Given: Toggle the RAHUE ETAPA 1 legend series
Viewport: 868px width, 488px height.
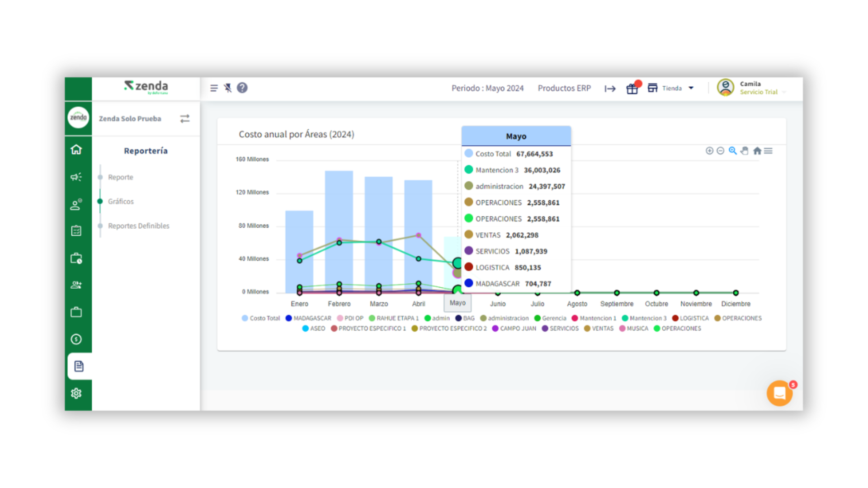Looking at the screenshot, I should (x=394, y=318).
